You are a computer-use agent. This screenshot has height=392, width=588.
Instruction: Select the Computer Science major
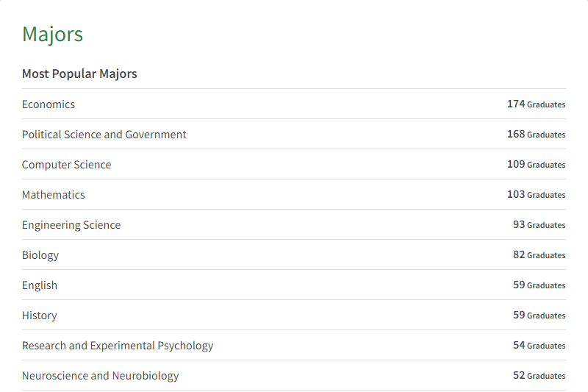point(66,165)
